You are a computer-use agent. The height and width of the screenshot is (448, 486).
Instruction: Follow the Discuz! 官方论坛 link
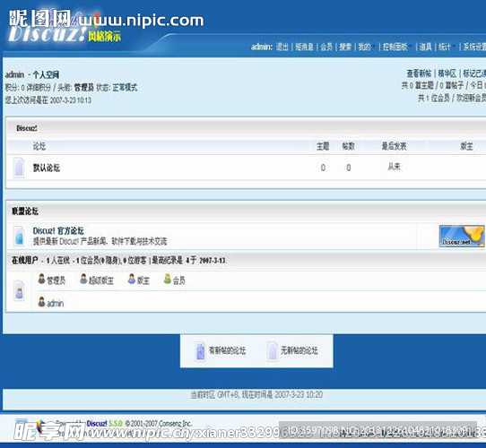tap(58, 231)
